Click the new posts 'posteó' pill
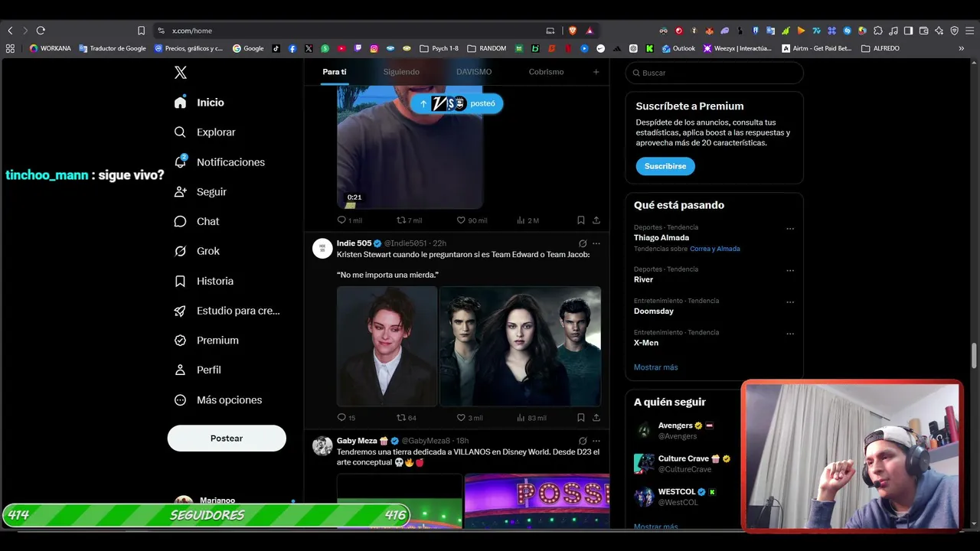This screenshot has width=980, height=551. click(457, 103)
